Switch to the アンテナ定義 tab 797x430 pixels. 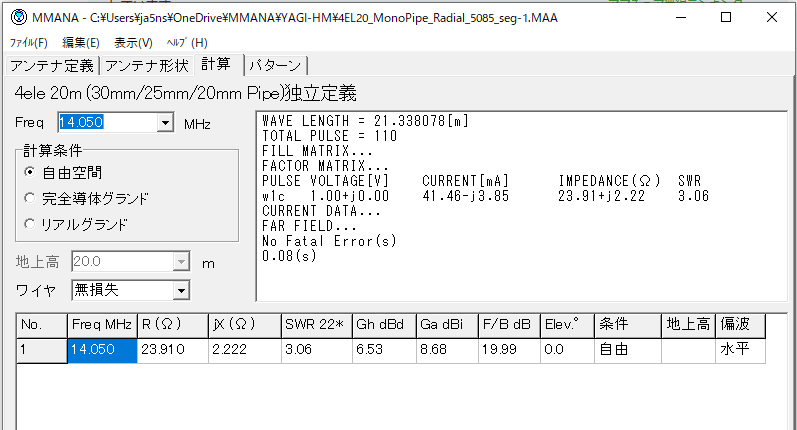coord(52,65)
